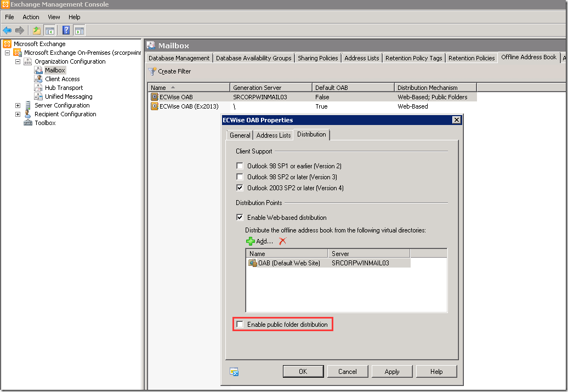Viewport: 568px width, 392px height.
Task: Sort by Distribution Mechanism column header
Action: [x=435, y=87]
